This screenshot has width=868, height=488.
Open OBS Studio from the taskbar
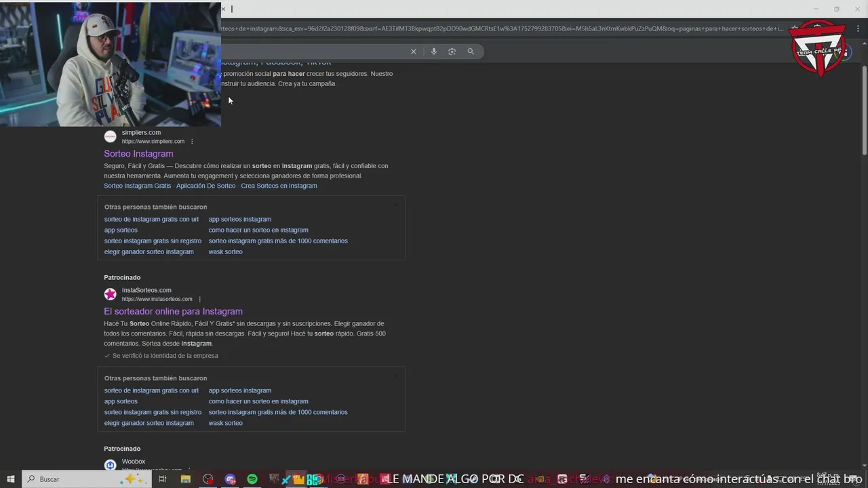(208, 479)
